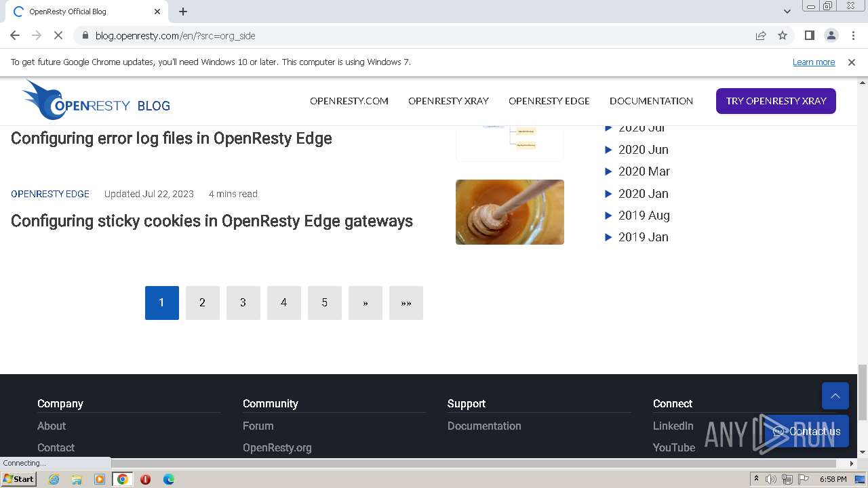Go to pagination page 5
The width and height of the screenshot is (868, 488).
point(325,303)
